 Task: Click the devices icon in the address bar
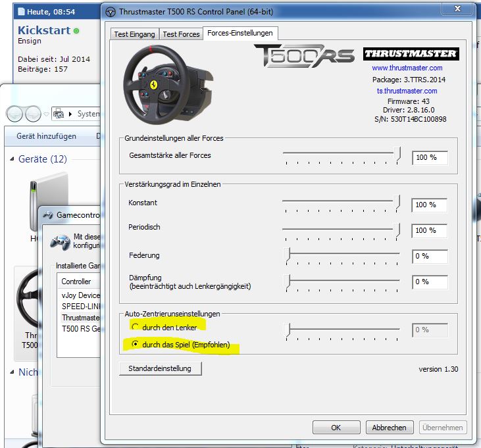point(59,114)
